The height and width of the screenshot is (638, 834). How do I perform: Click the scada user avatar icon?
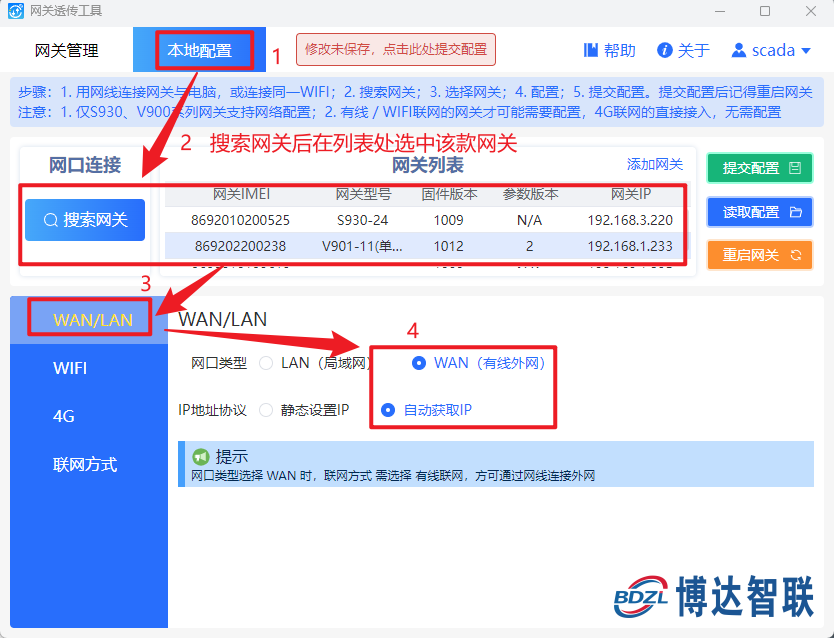tap(738, 50)
